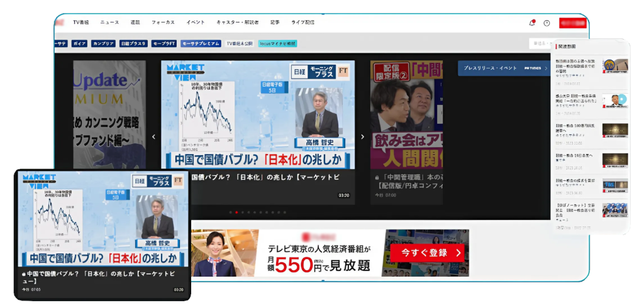Screen dimensions: 644x308
Task: Click the 03:20 duration on the overlay card
Action: [x=179, y=290]
